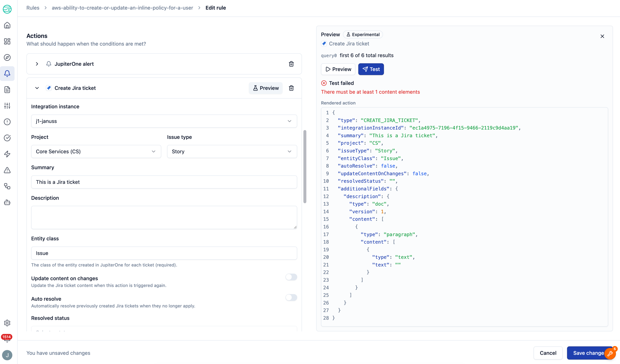
Task: Click the Description text area
Action: pos(164,217)
